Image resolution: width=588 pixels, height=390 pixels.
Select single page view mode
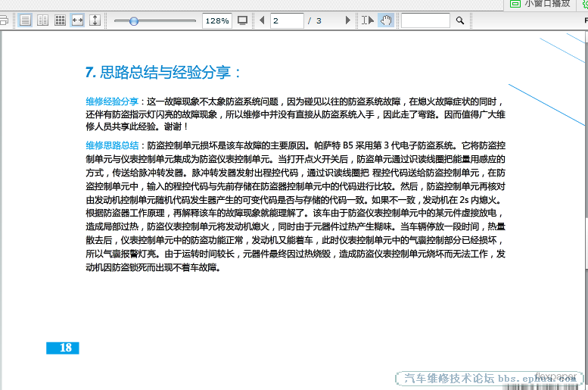(25, 20)
